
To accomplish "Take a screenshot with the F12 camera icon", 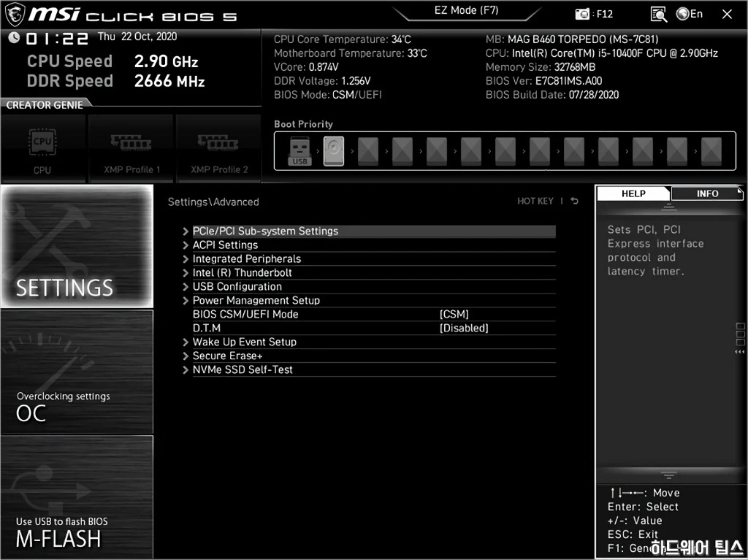I will pos(582,15).
